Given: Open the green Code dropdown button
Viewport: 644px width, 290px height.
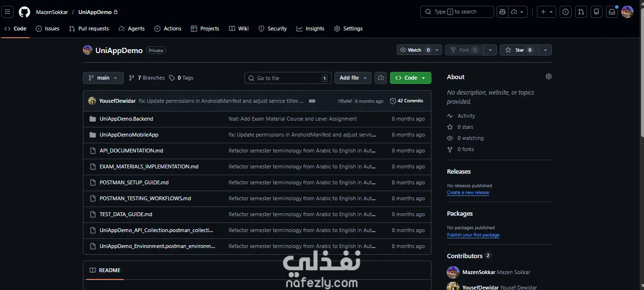Looking at the screenshot, I should point(411,78).
